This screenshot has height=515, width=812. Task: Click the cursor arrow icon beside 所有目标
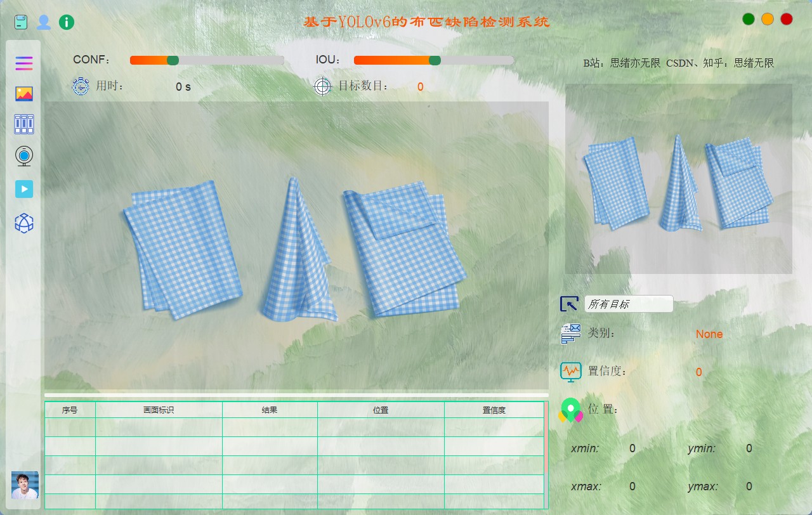coord(569,304)
